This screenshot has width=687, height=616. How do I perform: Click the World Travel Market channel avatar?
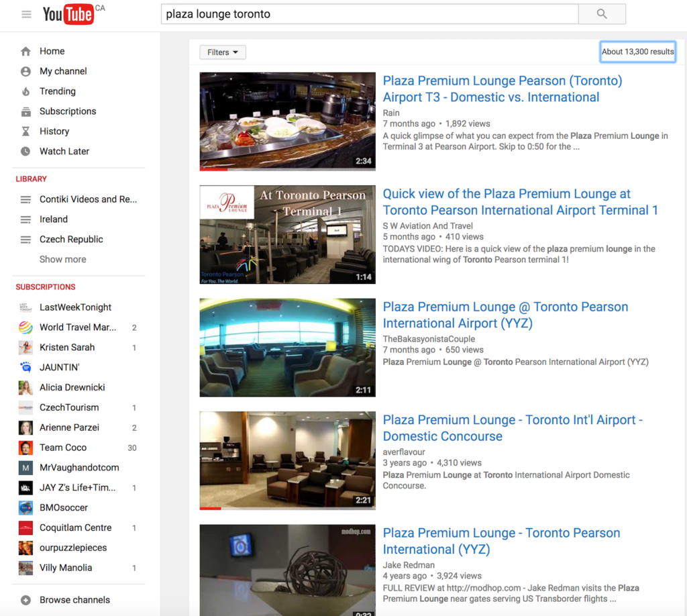coord(26,327)
